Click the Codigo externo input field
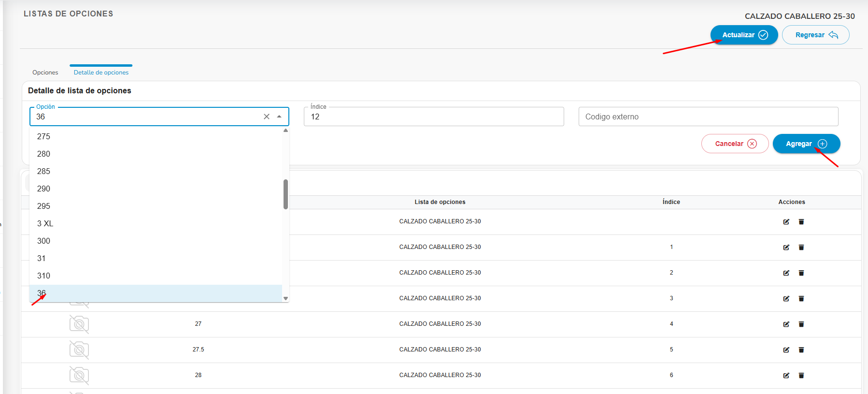868x394 pixels. (x=708, y=117)
